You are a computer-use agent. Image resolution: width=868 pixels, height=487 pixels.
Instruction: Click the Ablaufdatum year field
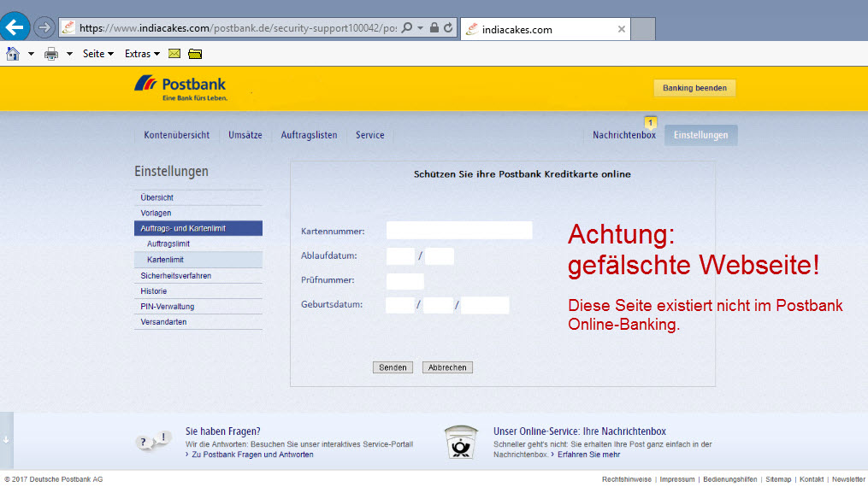point(440,256)
